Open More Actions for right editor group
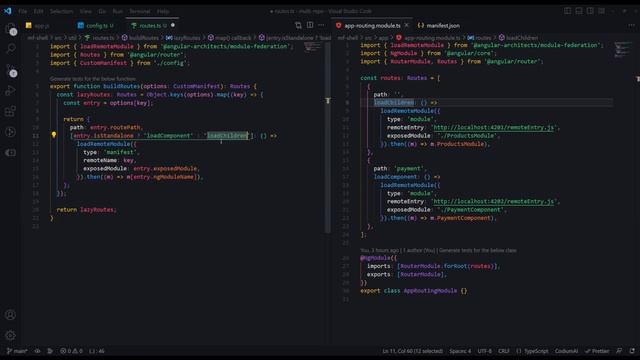640x360 pixels. 631,25
